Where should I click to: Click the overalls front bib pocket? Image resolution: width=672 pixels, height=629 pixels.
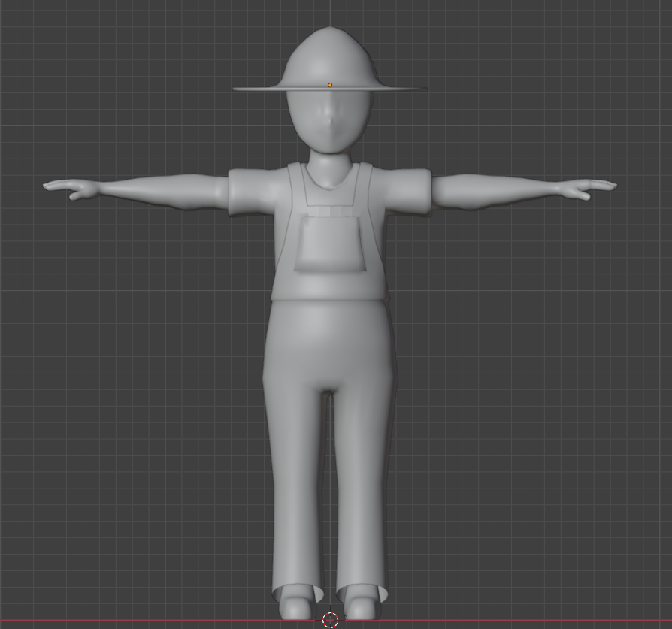click(x=330, y=244)
